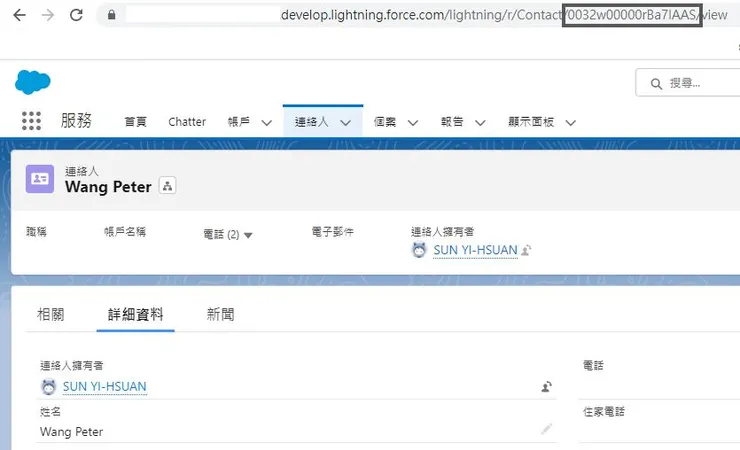Click the 電子郵件 field label
This screenshot has width=740, height=450.
coord(333,232)
